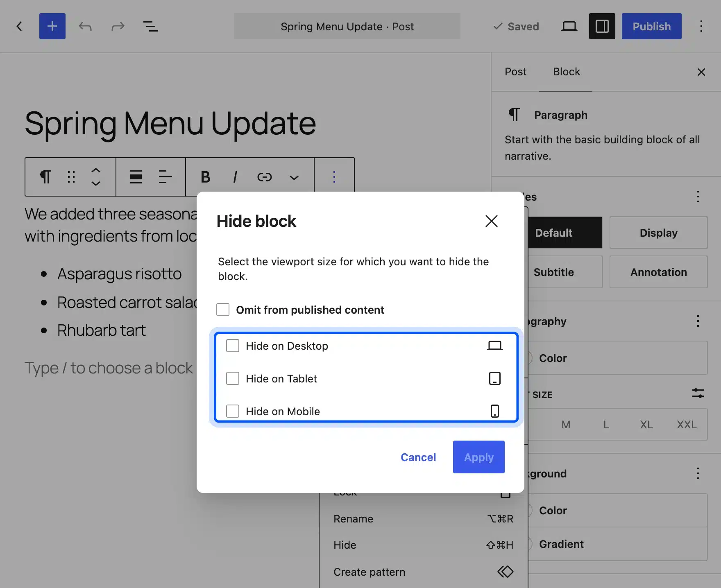Image resolution: width=721 pixels, height=588 pixels.
Task: Check the Hide on Mobile checkbox
Action: tap(233, 411)
